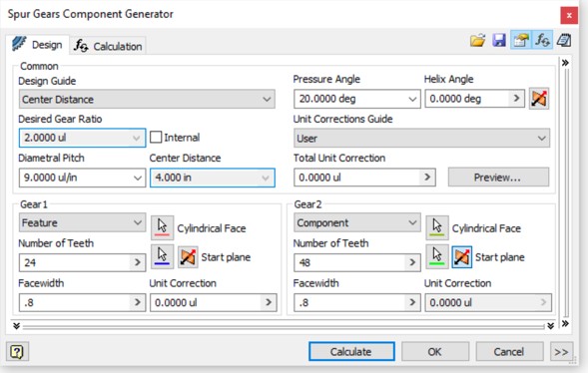The image size is (588, 373).
Task: Open the Unit Corrections Guide User dropdown
Action: 421,139
